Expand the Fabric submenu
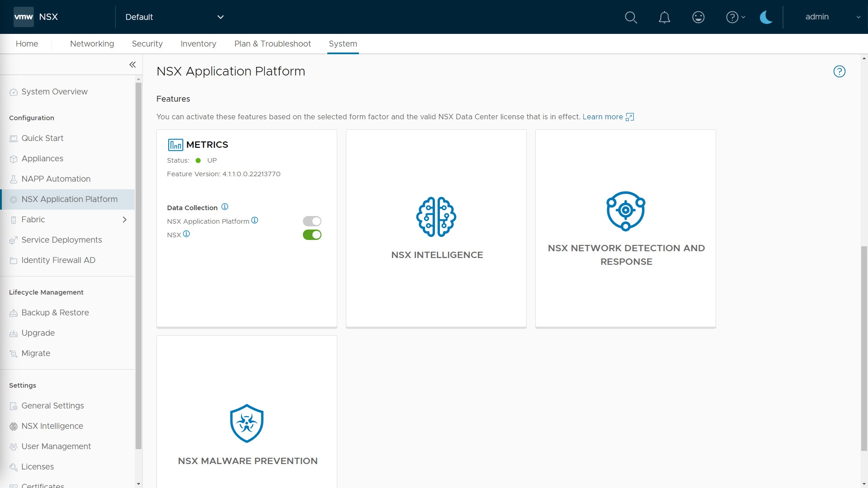 coord(124,220)
